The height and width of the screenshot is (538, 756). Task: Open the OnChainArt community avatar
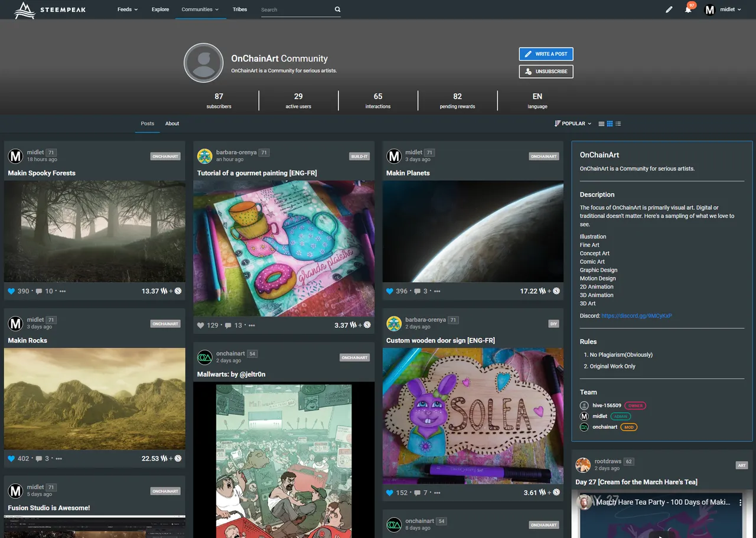(204, 63)
